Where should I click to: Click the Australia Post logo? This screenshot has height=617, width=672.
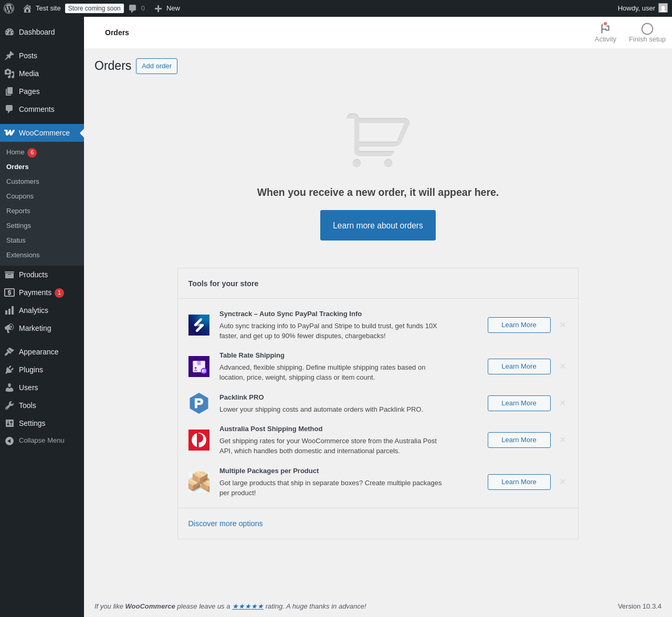point(199,440)
